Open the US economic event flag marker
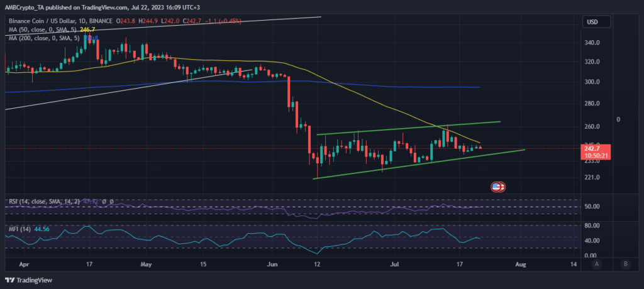 tap(497, 187)
